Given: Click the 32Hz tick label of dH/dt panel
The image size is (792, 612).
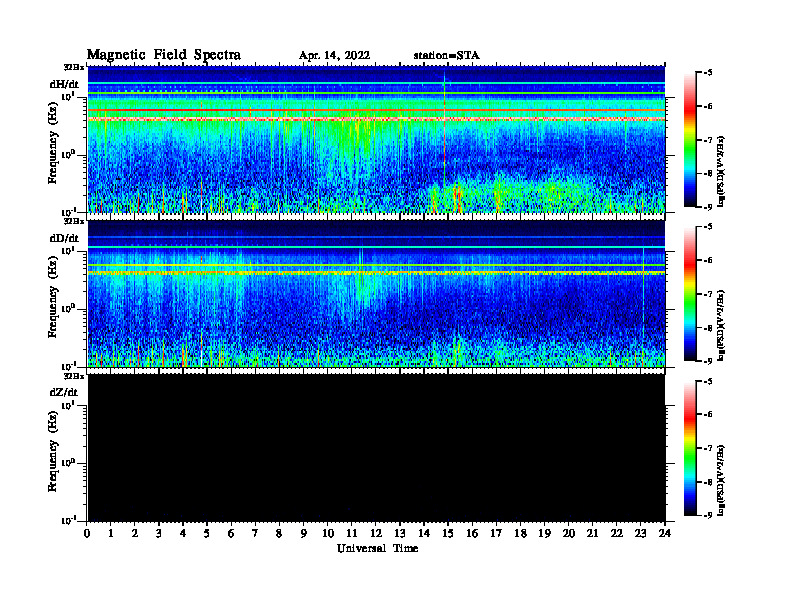Looking at the screenshot, I should click(x=74, y=67).
